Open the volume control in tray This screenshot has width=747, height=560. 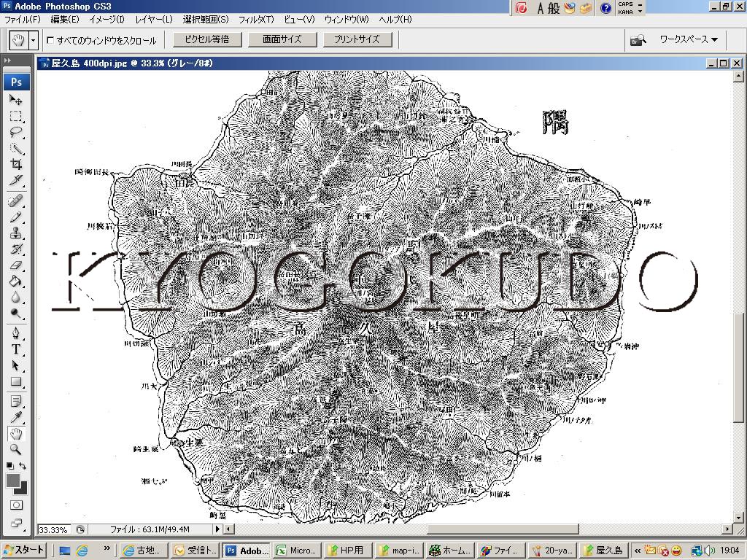(x=709, y=551)
